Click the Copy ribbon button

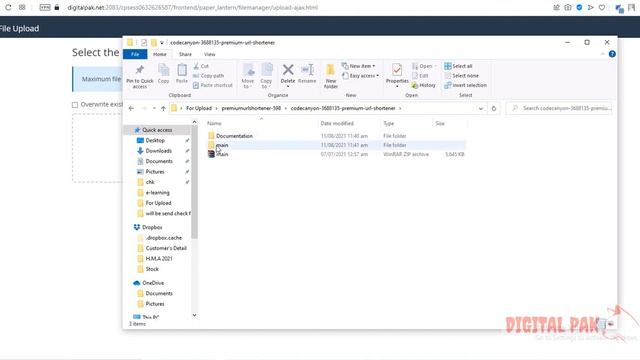(x=163, y=74)
